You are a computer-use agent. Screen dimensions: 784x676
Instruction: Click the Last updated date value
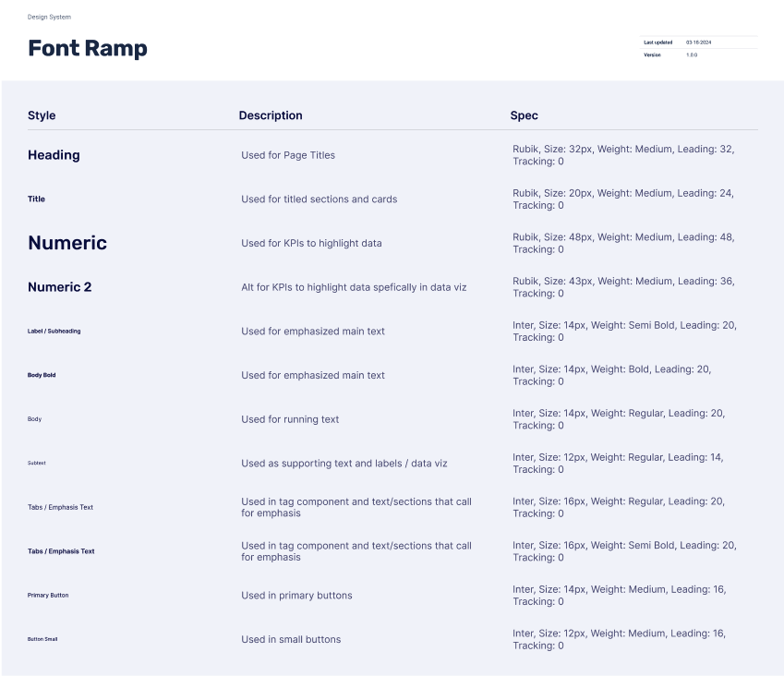pyautogui.click(x=698, y=42)
